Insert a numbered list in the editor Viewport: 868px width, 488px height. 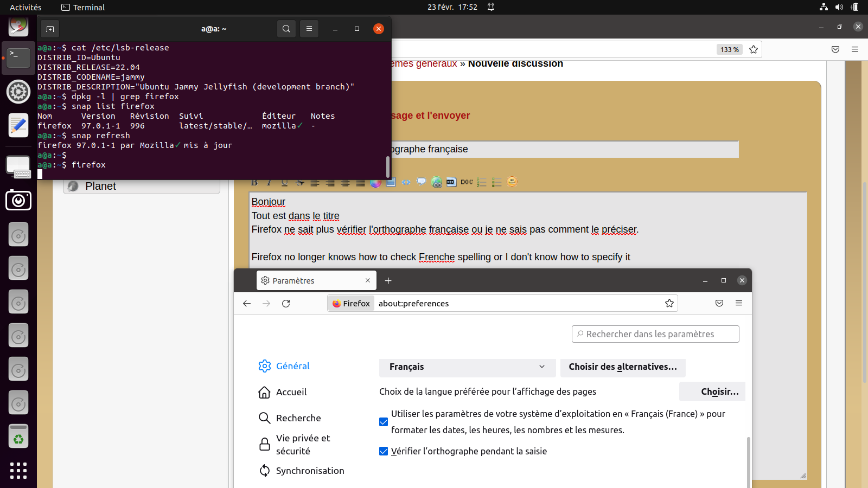point(481,182)
